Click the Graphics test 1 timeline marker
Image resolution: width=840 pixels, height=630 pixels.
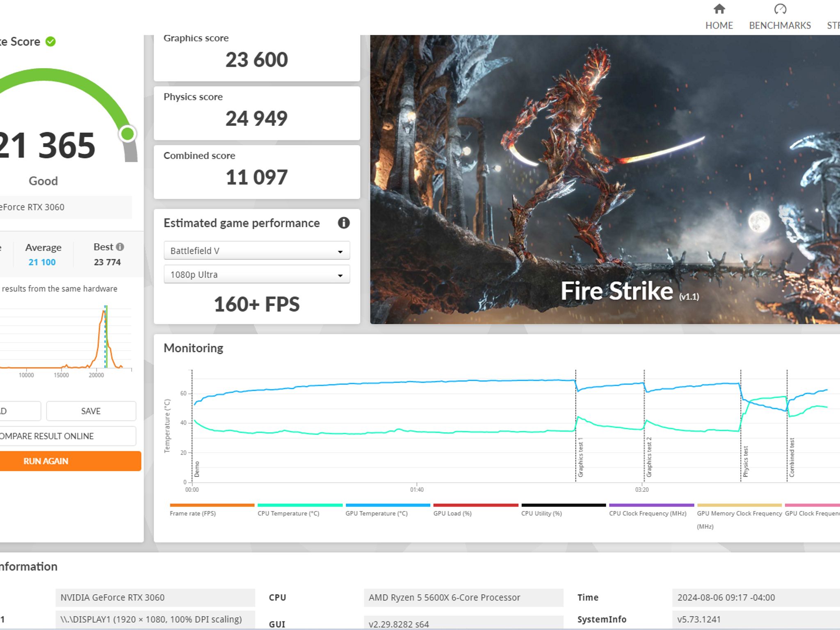tap(580, 457)
